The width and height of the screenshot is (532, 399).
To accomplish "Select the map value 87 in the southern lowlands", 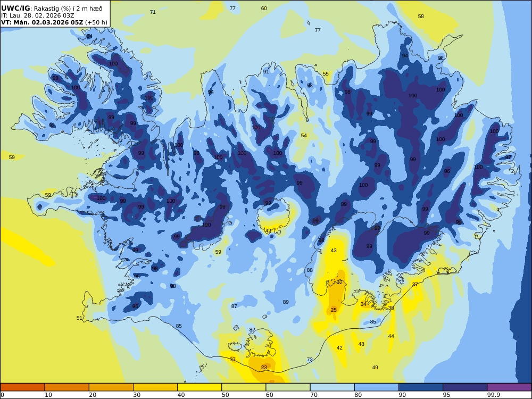I will point(234,306).
